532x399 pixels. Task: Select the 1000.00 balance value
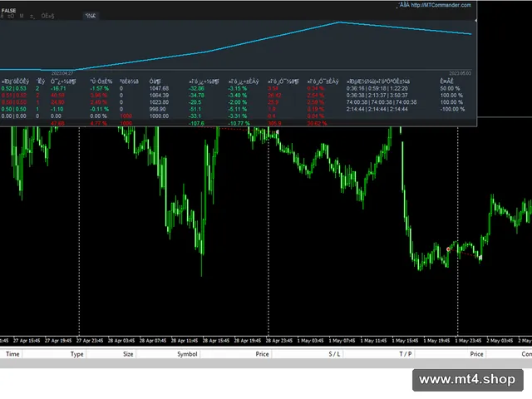point(159,116)
